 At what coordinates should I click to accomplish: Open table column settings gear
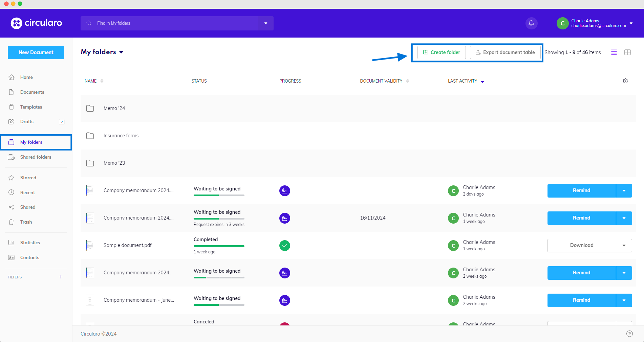tap(625, 81)
